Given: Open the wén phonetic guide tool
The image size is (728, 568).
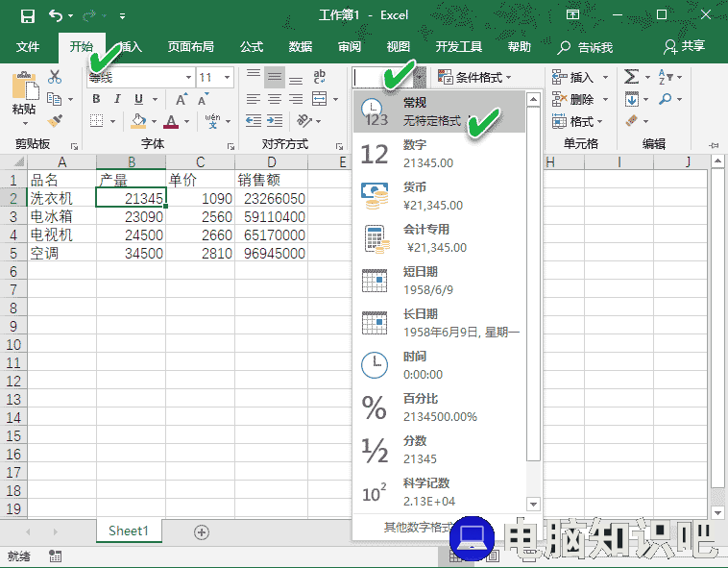Looking at the screenshot, I should pyautogui.click(x=212, y=121).
